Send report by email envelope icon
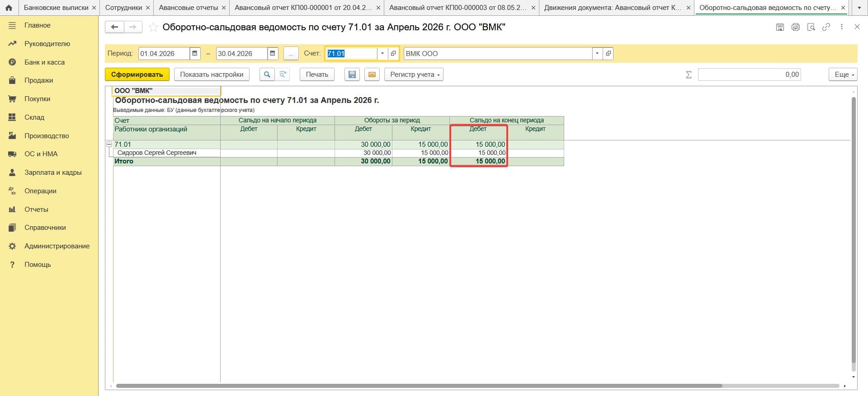Viewport: 868px width, 396px height. pyautogui.click(x=372, y=75)
